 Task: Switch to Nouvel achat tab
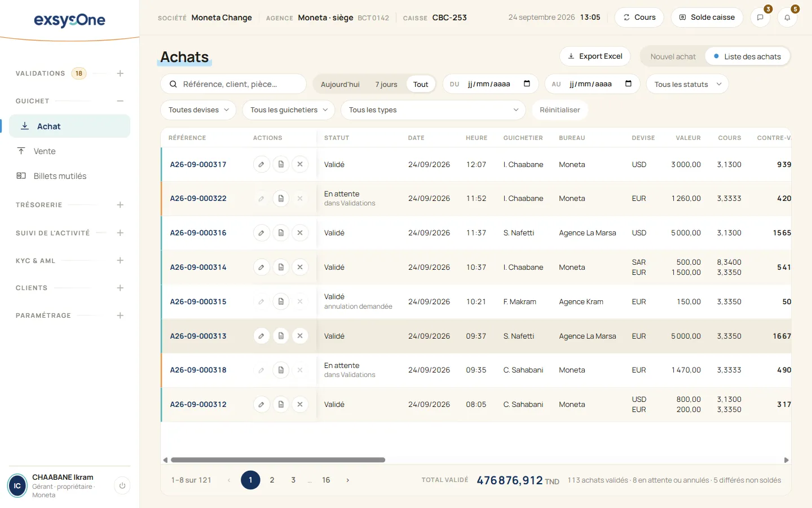click(673, 56)
